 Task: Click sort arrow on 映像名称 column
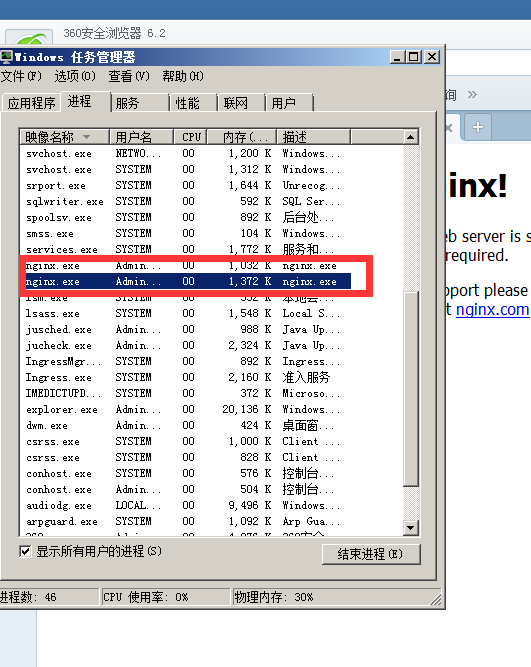point(86,137)
